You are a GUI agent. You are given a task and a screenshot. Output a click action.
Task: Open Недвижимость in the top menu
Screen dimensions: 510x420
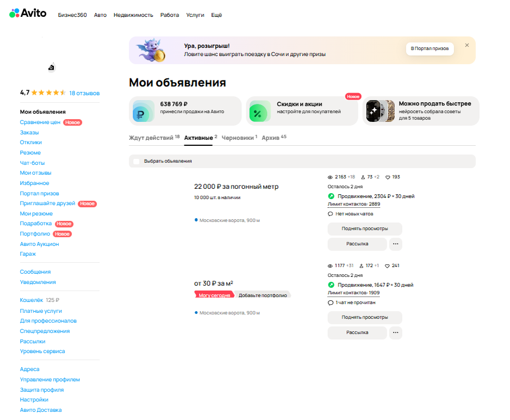tap(133, 15)
